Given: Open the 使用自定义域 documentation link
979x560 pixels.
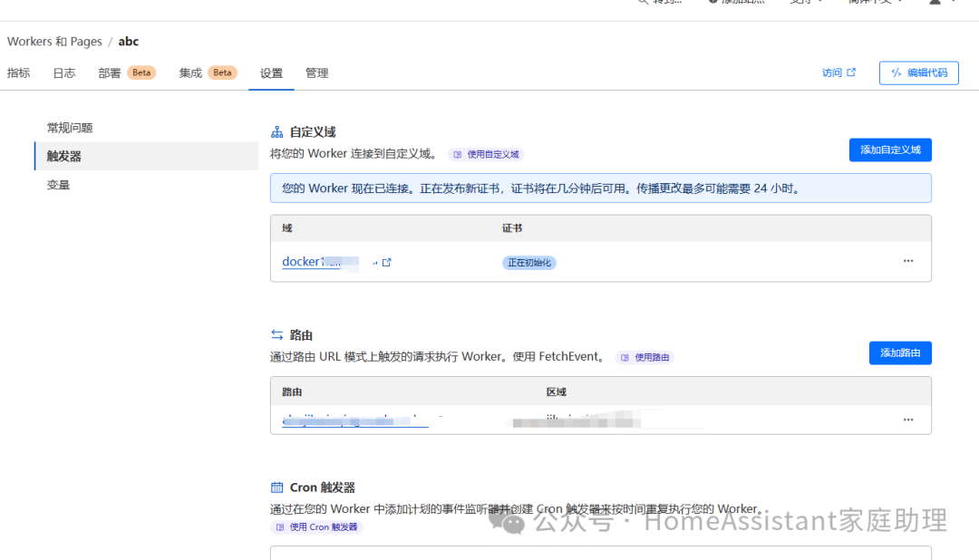Looking at the screenshot, I should pyautogui.click(x=487, y=154).
